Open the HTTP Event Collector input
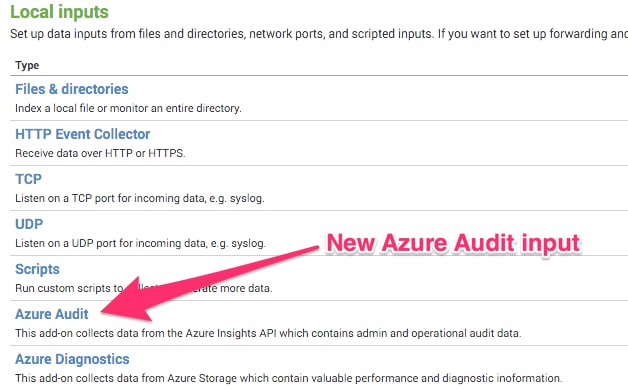Screen dimensions: 628x389 (x=83, y=134)
